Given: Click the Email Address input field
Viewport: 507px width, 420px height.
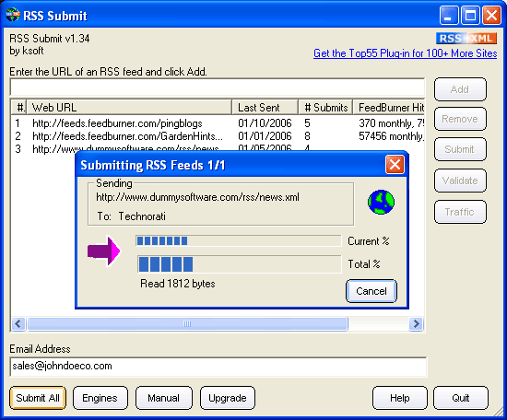Looking at the screenshot, I should pos(218,367).
